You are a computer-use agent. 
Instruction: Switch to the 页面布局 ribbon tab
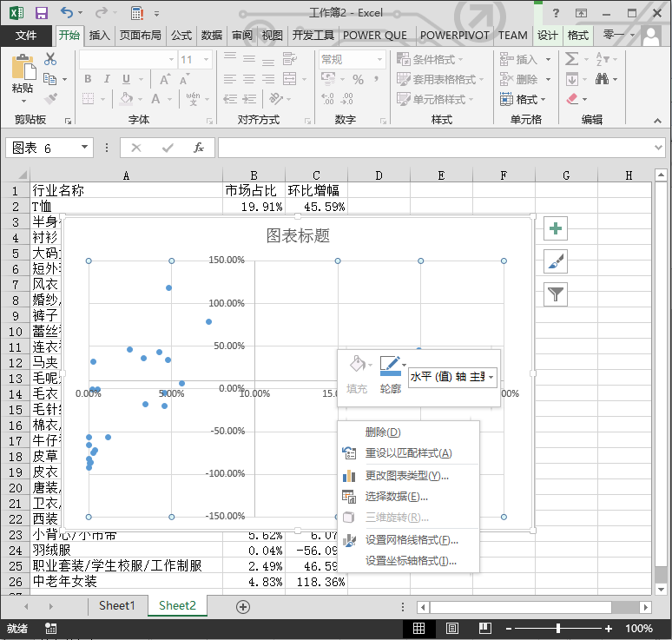(140, 36)
